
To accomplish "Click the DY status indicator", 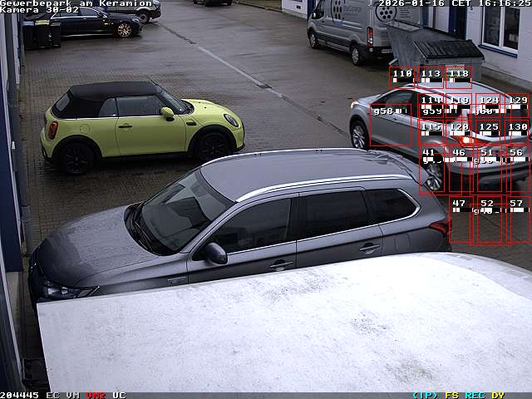I will pos(497,395).
